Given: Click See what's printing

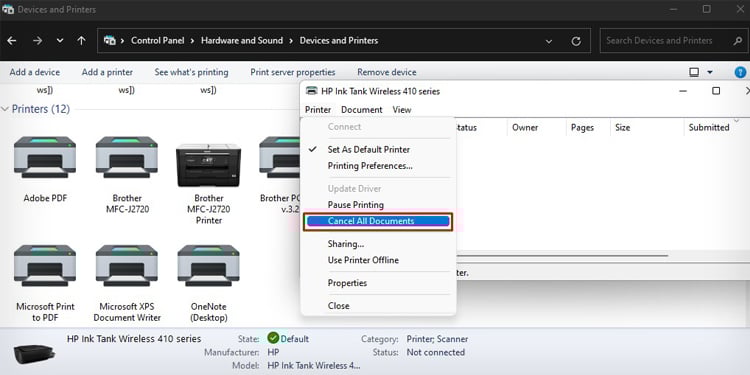Looking at the screenshot, I should click(191, 72).
